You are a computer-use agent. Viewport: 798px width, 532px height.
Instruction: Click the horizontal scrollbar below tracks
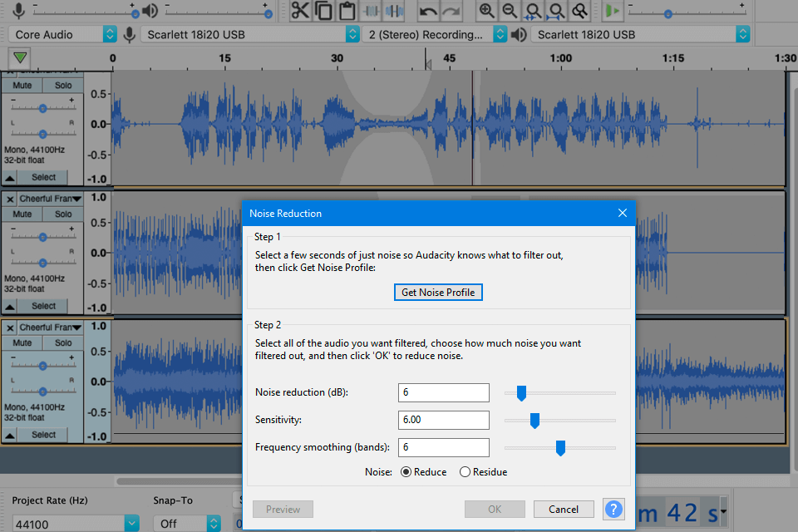point(180,480)
